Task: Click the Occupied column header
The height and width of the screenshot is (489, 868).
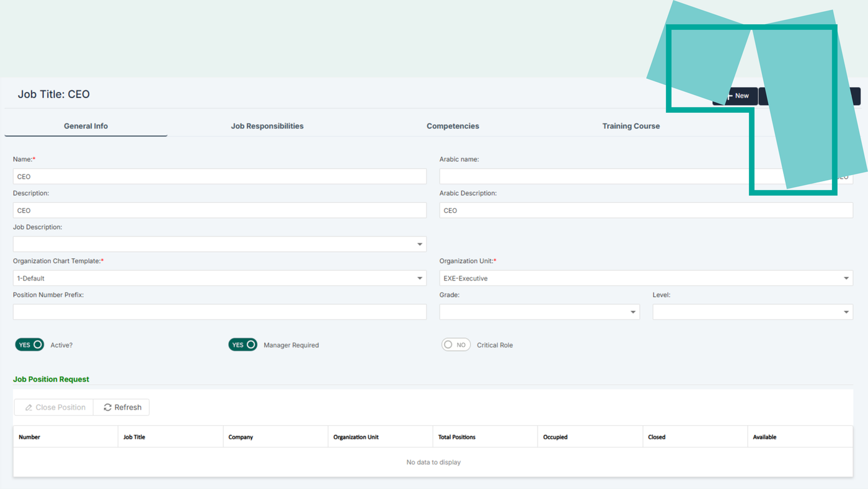Action: pyautogui.click(x=555, y=437)
